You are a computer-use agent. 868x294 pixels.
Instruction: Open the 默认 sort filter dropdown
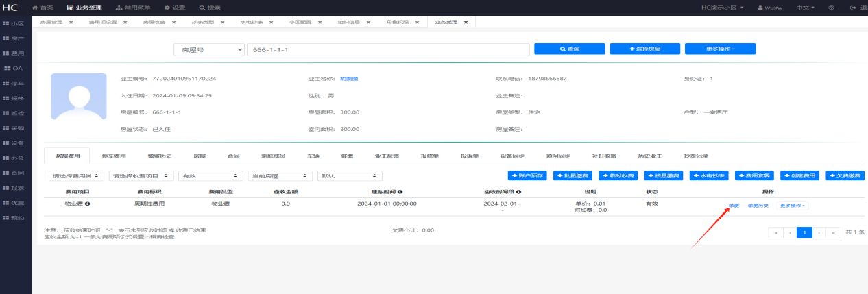pos(350,176)
